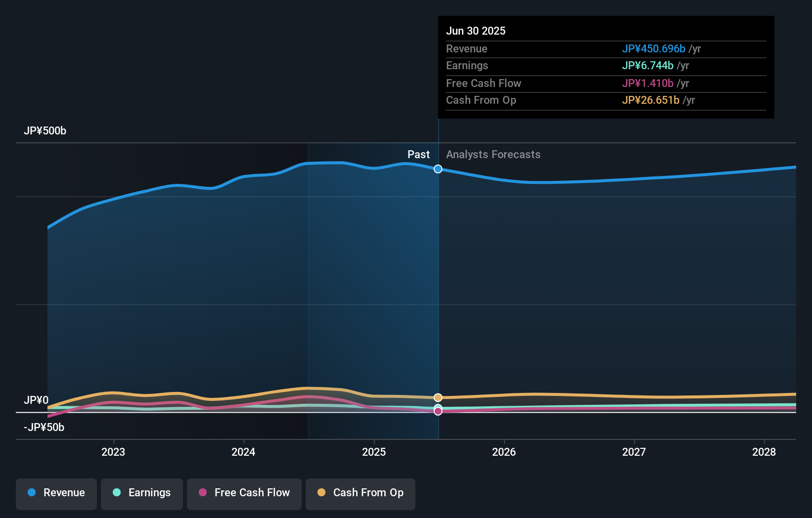
Task: Switch to the Past section of the chart
Action: pos(419,154)
